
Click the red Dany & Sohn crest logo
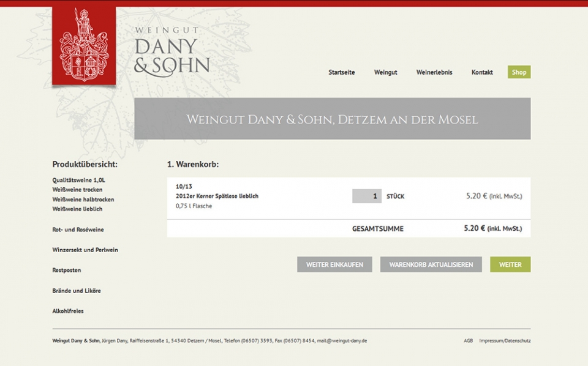[84, 46]
